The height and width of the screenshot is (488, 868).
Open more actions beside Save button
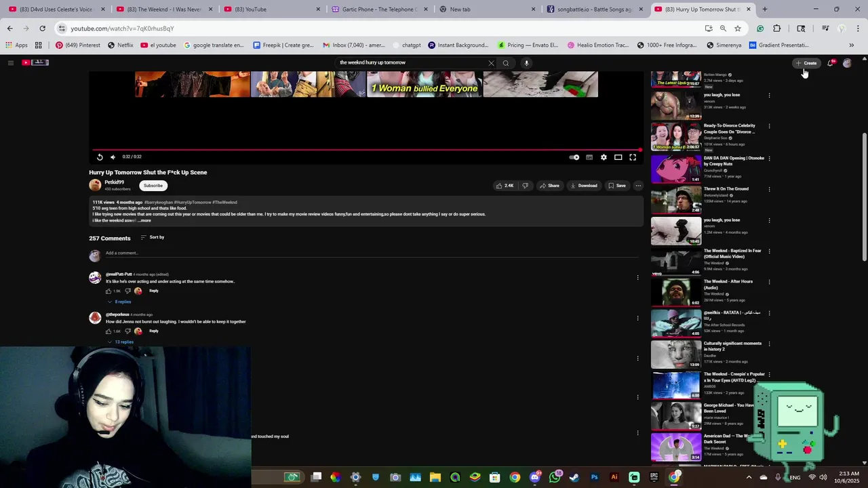(x=638, y=186)
